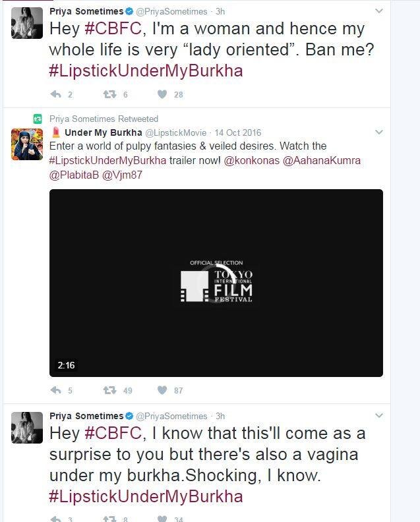Open the #LipstickUnderMyBurkha hashtag in first tweet
This screenshot has height=522, width=420.
point(146,71)
